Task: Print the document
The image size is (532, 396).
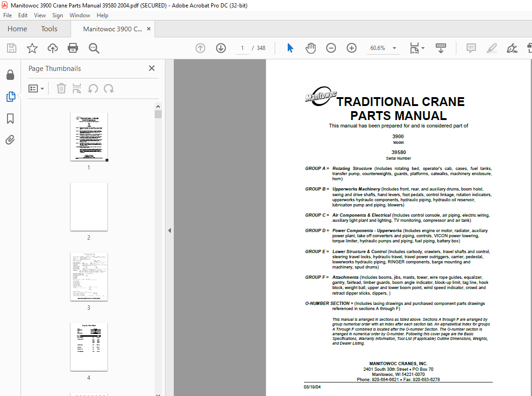Action: [73, 48]
